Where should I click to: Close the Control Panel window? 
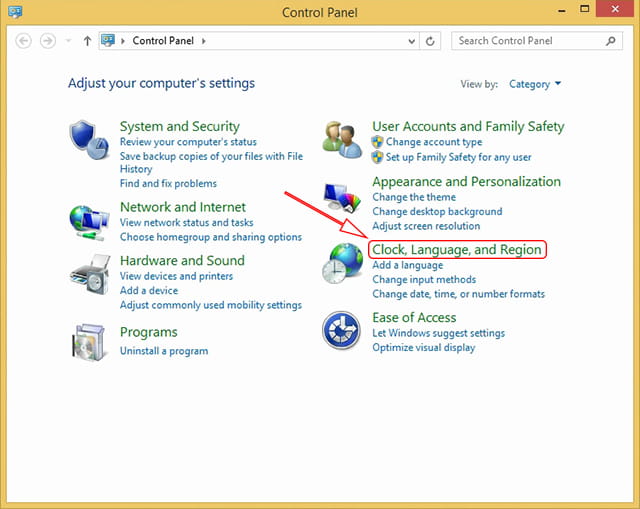click(615, 9)
